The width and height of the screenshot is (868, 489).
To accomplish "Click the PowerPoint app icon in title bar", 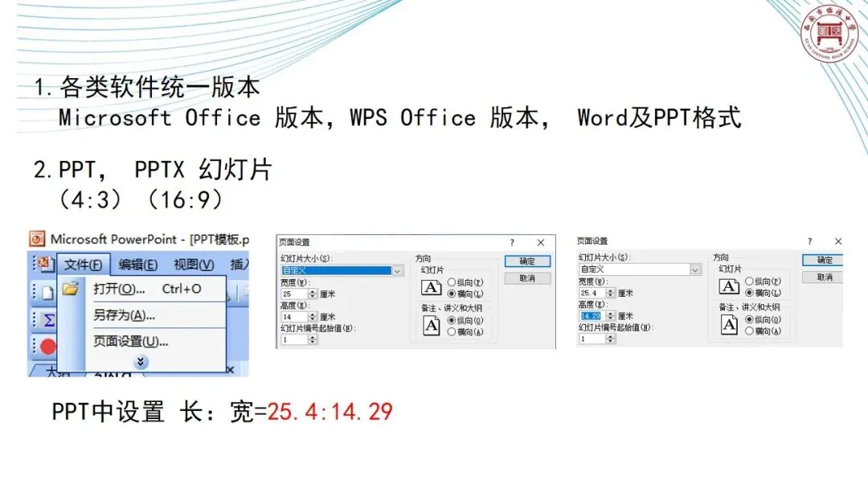I will (x=37, y=239).
